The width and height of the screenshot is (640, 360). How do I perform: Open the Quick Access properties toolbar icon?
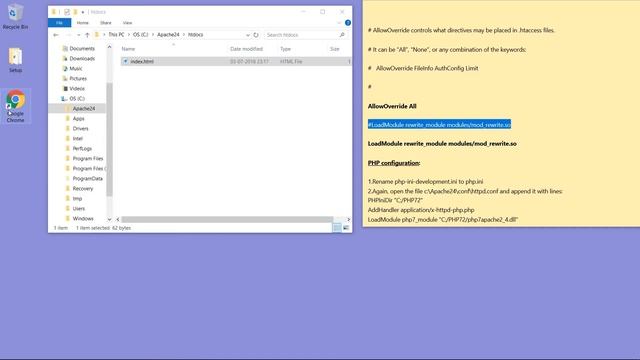[x=67, y=12]
